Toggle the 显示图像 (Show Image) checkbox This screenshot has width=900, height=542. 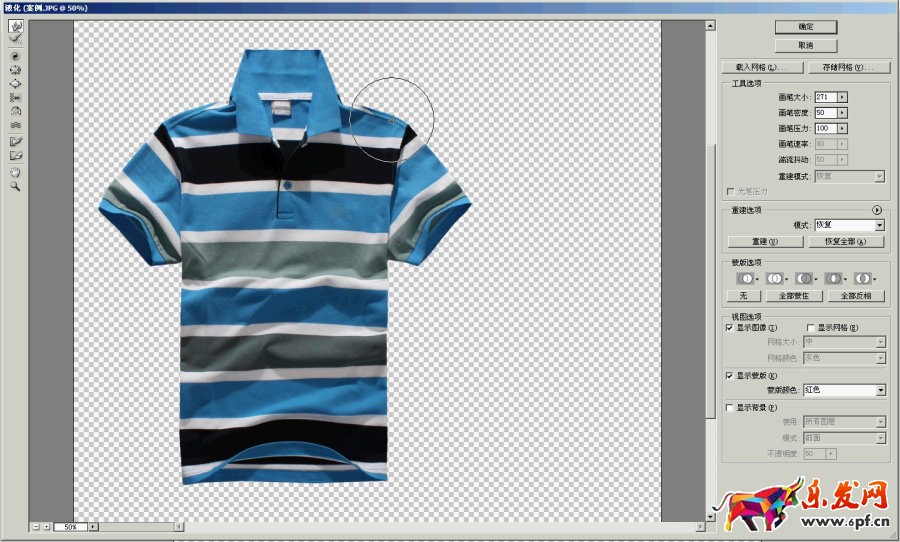(729, 327)
